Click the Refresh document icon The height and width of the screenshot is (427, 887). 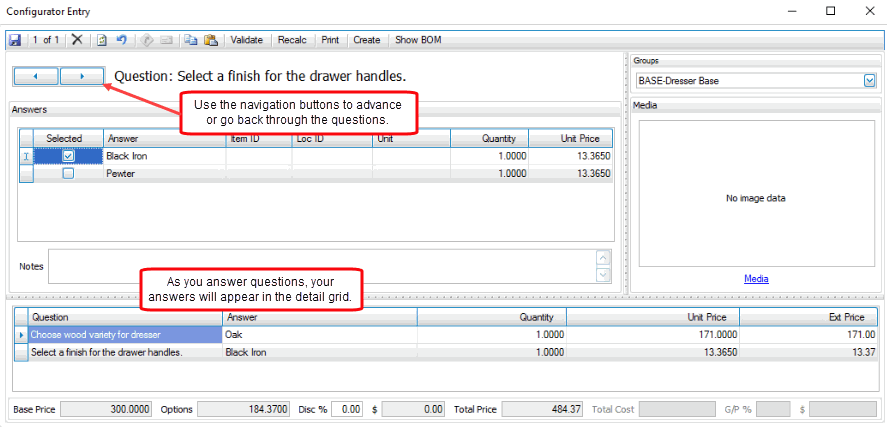102,40
